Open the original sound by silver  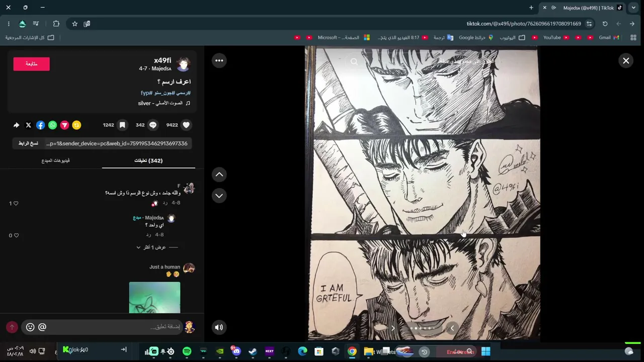click(x=164, y=103)
